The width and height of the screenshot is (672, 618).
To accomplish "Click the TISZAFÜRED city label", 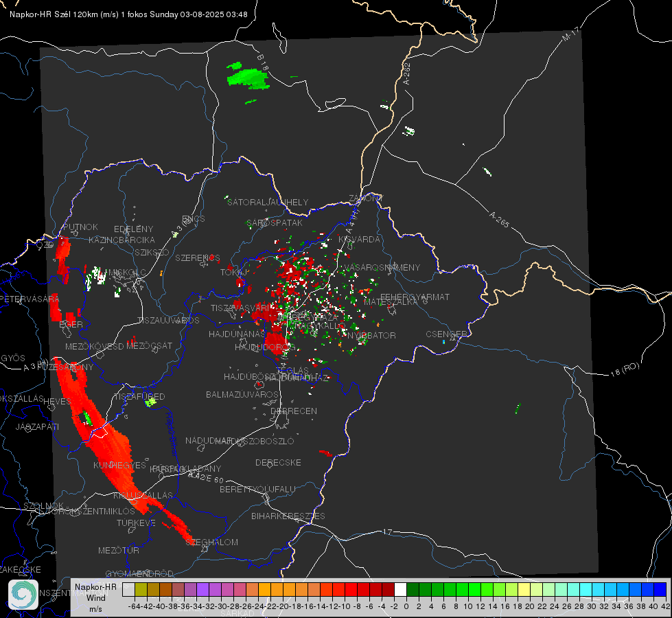I will (x=139, y=396).
